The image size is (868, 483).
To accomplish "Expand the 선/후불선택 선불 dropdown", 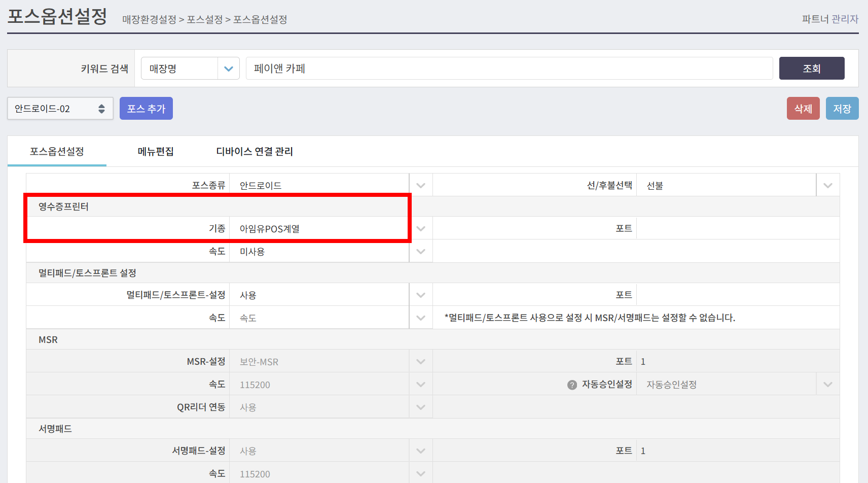I will click(738, 185).
